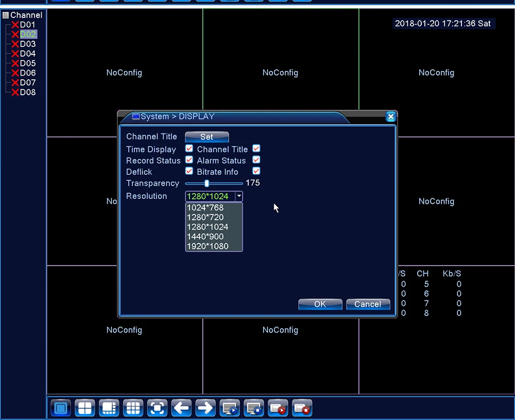The image size is (515, 420).
Task: Toggle the Alarm Status checkbox
Action: (x=256, y=160)
